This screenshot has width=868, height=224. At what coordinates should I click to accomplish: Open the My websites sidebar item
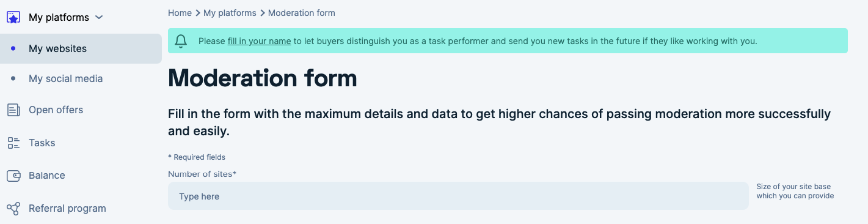[x=81, y=48]
